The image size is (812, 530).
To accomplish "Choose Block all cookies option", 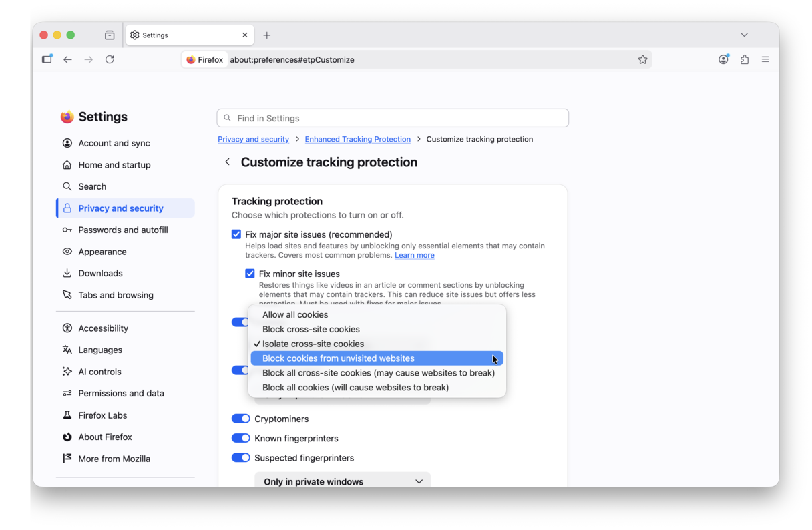I will (377, 388).
